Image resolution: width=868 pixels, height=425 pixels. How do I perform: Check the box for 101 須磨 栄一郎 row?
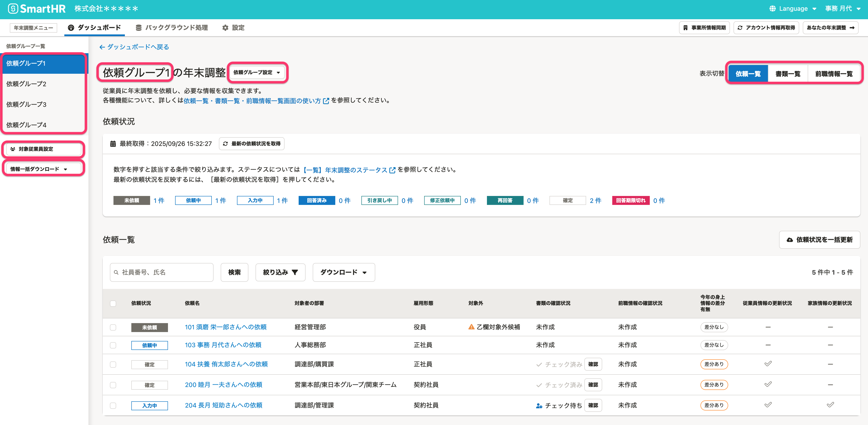[x=113, y=327]
